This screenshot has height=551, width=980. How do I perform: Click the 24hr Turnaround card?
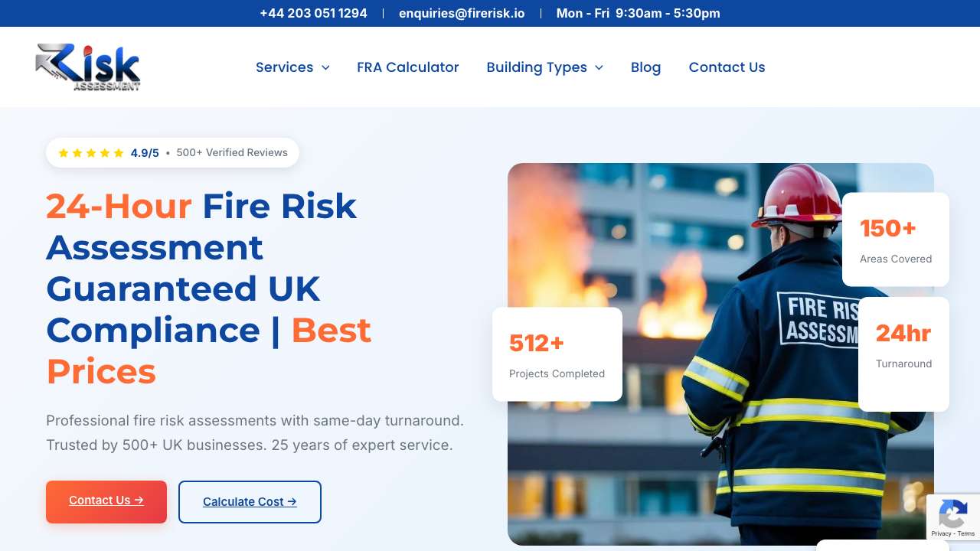click(x=903, y=354)
